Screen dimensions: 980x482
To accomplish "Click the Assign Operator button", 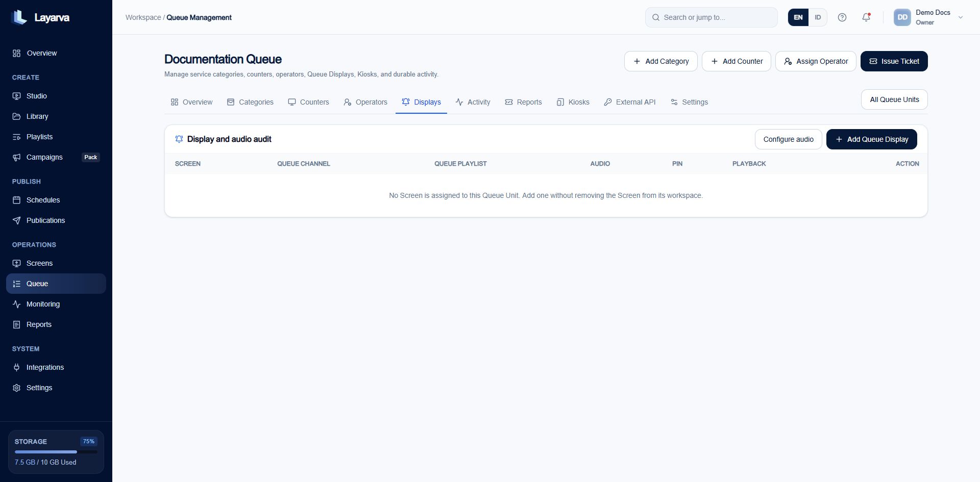I will (816, 61).
